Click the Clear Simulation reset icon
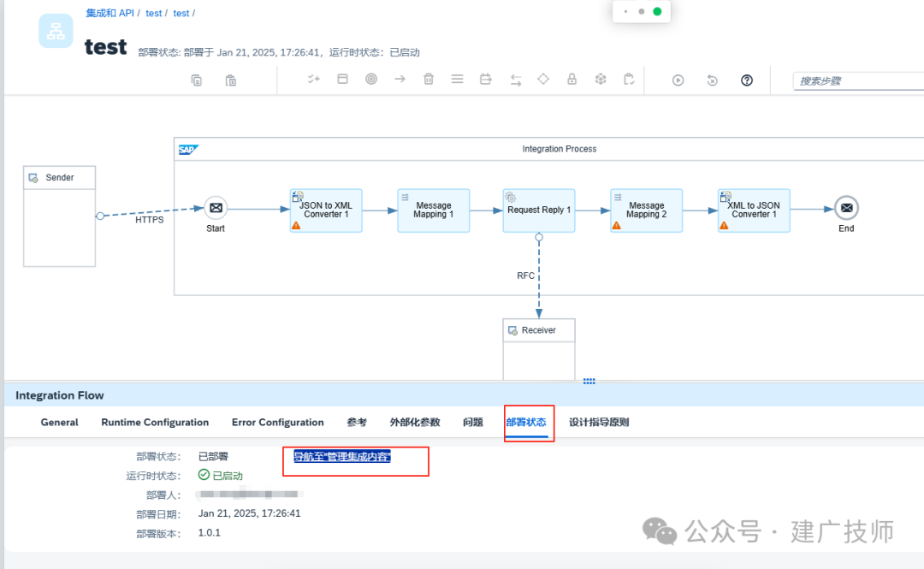This screenshot has height=569, width=924. (x=713, y=80)
